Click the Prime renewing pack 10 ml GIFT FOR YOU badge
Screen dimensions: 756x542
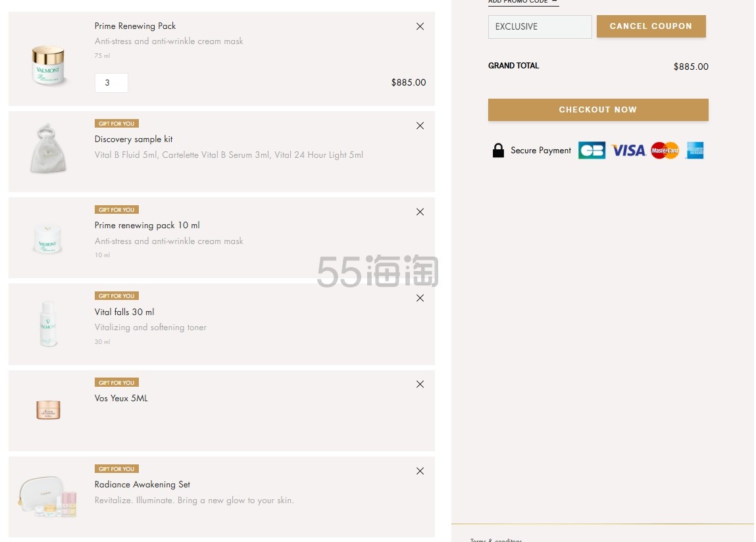coord(116,210)
